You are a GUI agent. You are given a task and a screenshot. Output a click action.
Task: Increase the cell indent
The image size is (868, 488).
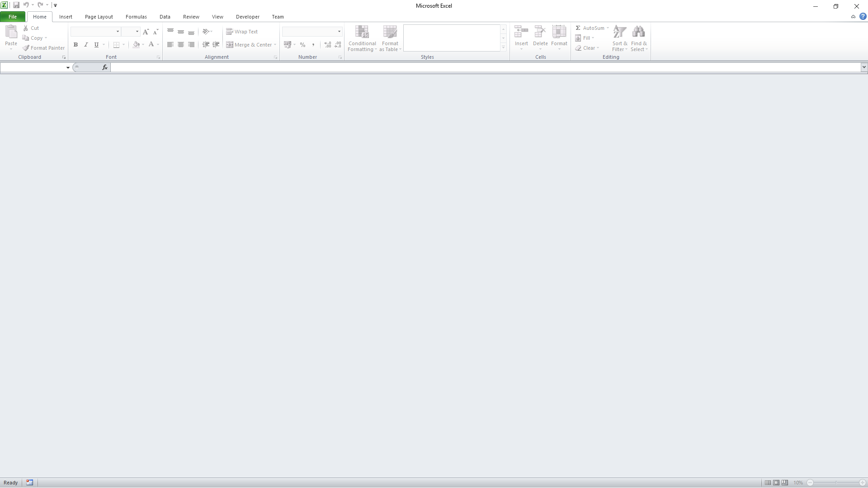(216, 45)
